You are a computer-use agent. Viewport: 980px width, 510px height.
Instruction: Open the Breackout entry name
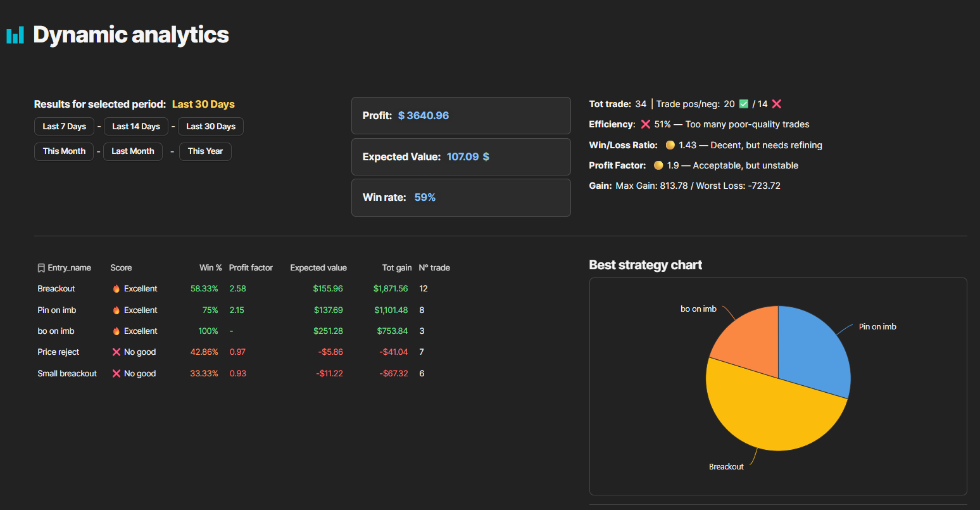click(56, 289)
